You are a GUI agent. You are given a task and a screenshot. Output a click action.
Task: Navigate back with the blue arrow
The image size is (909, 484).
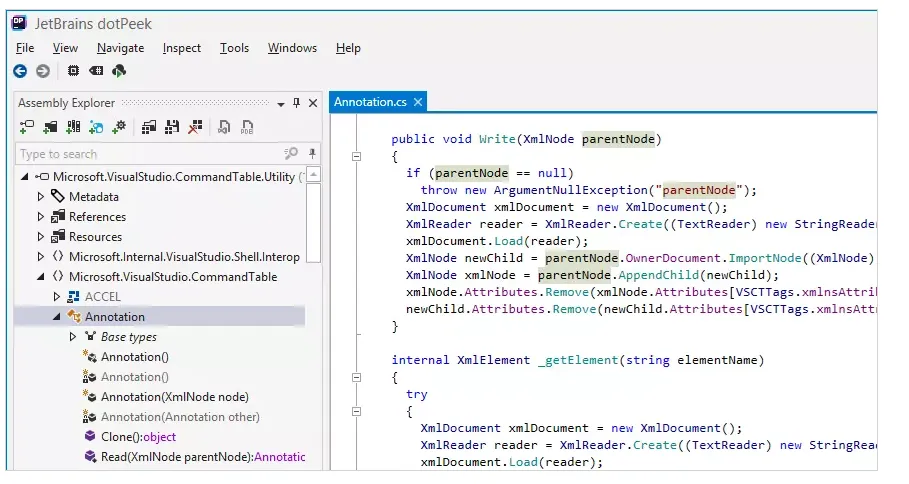coord(20,71)
